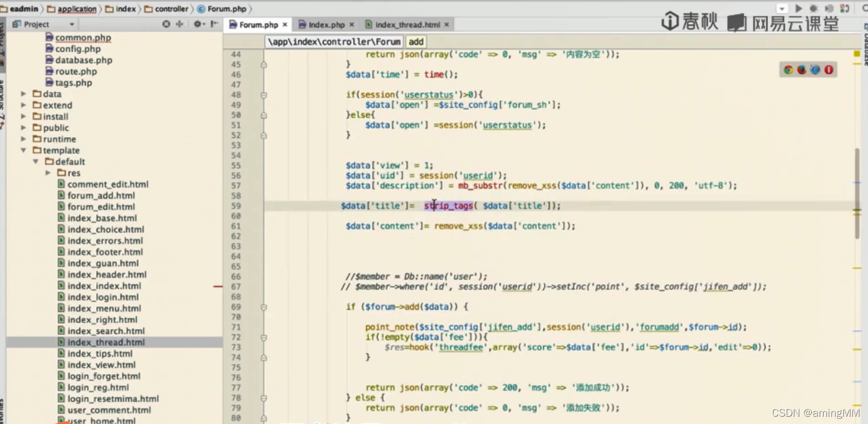
Task: Hide the Project tool window
Action: (x=214, y=24)
